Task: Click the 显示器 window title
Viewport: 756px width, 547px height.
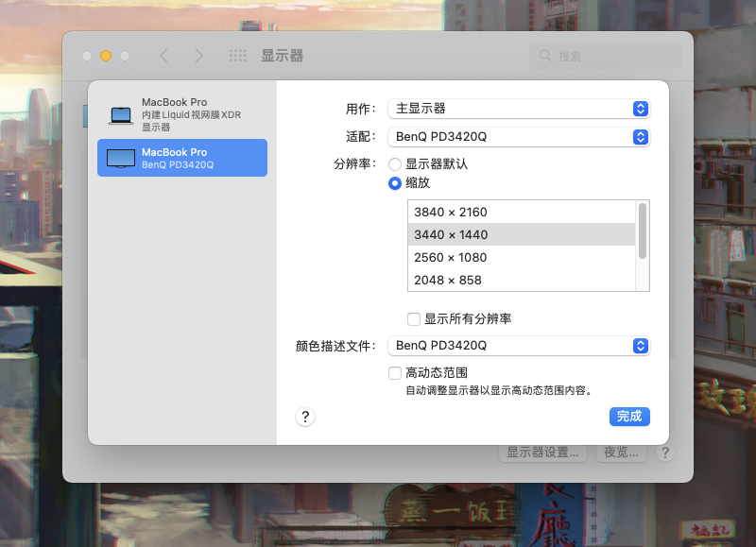Action: (282, 56)
